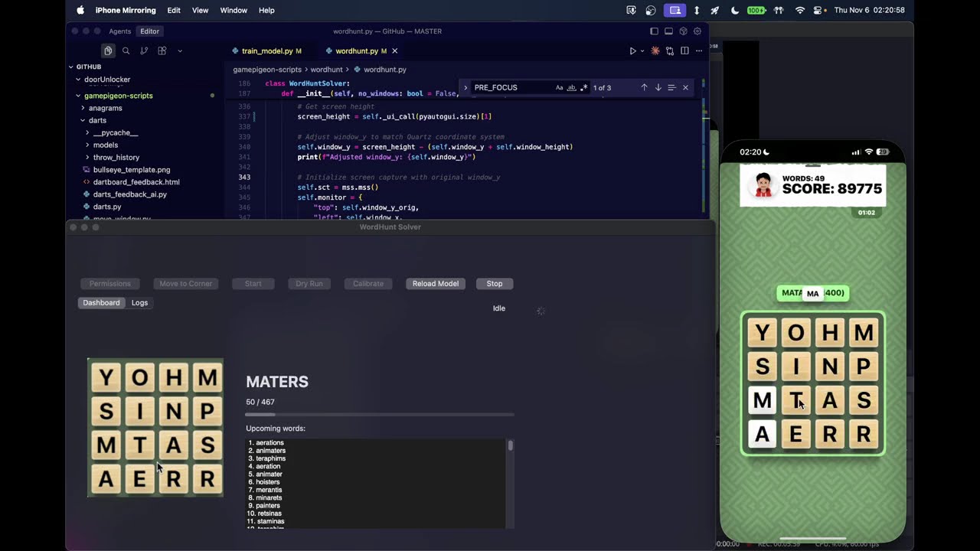Viewport: 980px width, 551px height.
Task: Click the words progress bar under 50 / 467
Action: click(380, 415)
